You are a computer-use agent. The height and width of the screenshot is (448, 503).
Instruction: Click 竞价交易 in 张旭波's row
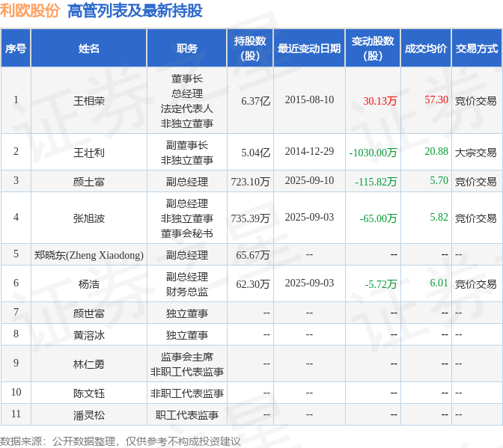tap(476, 218)
